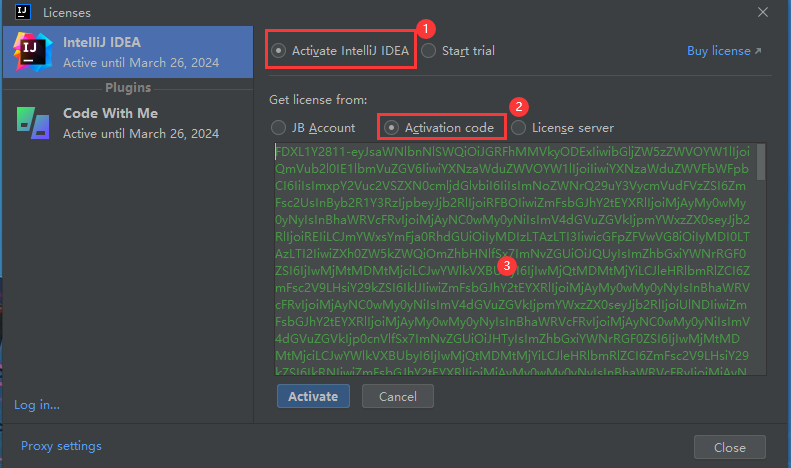Viewport: 791px width, 468px height.
Task: Select the Activate IntelliJ IDEA radio button
Action: pos(279,51)
